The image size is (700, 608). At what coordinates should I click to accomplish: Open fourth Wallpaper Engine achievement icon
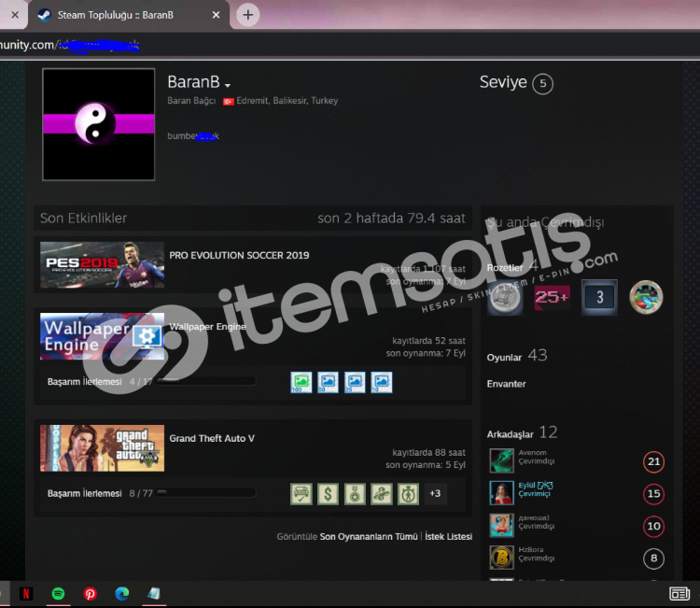pos(382,382)
